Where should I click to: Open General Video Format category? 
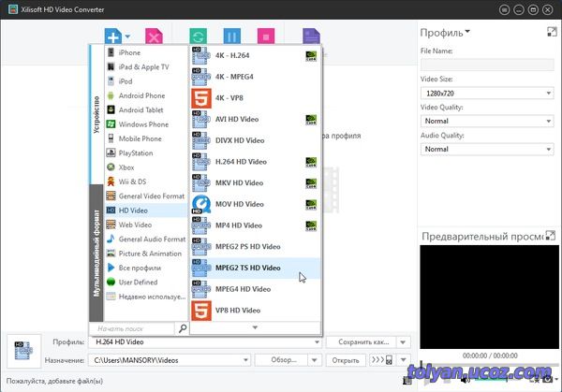point(146,196)
